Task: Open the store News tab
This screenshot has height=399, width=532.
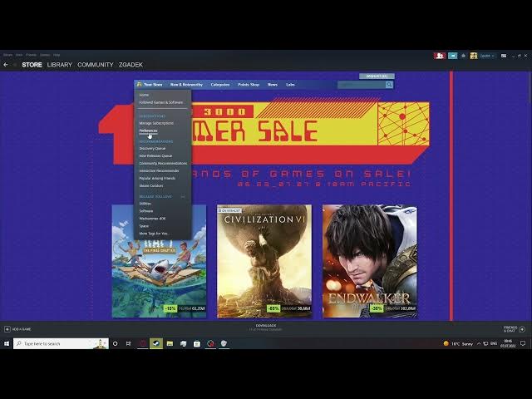Action: pyautogui.click(x=273, y=85)
